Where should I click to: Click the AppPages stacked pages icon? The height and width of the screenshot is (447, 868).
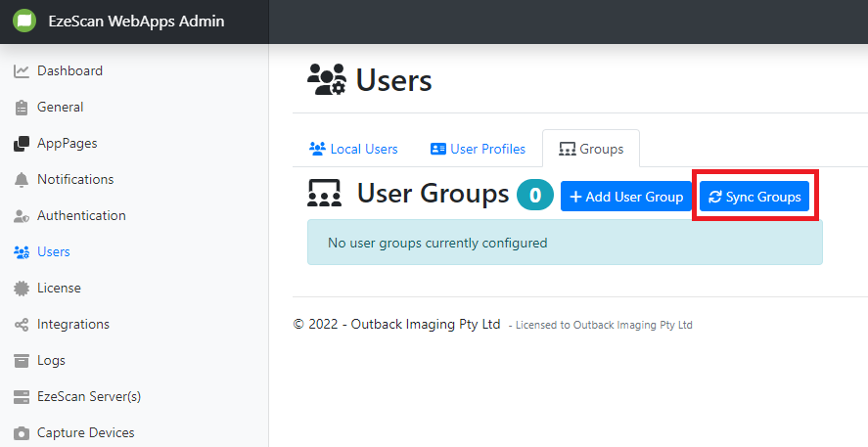coord(22,144)
